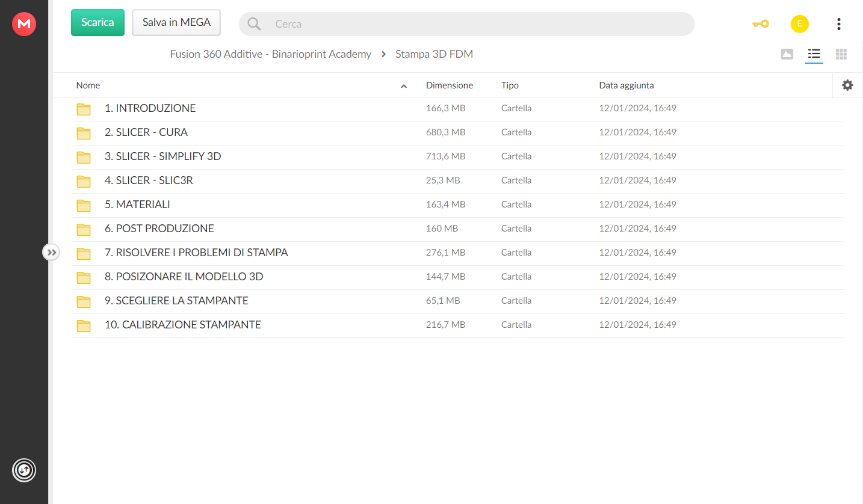Click the Salva in MEGA button

pos(176,22)
